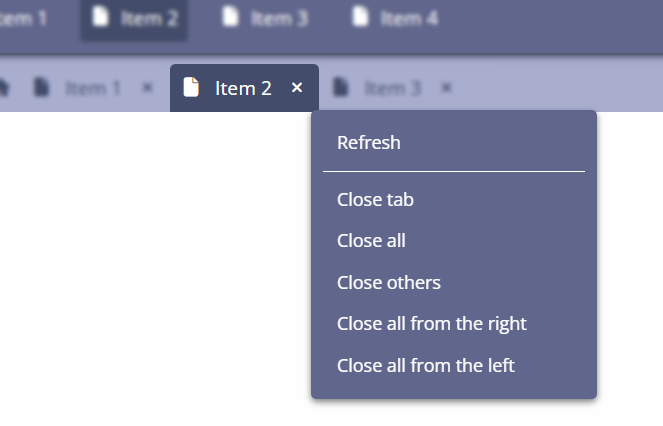The width and height of the screenshot is (663, 426).
Task: Select Close tab in the context menu
Action: 375,200
